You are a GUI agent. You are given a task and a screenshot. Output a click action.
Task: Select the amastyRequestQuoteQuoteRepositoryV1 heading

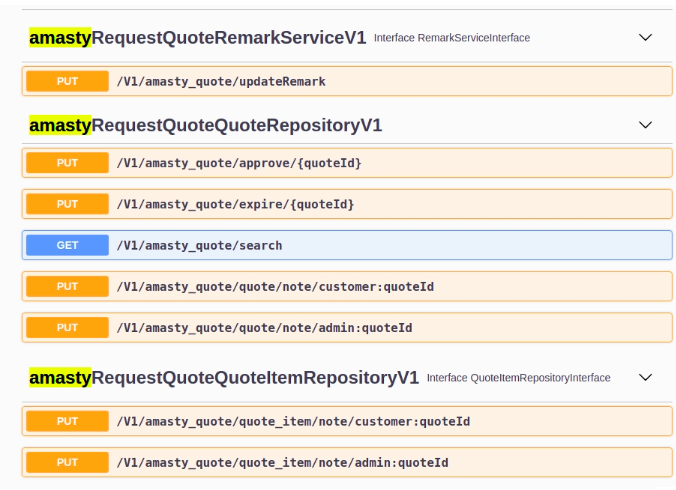click(x=205, y=126)
